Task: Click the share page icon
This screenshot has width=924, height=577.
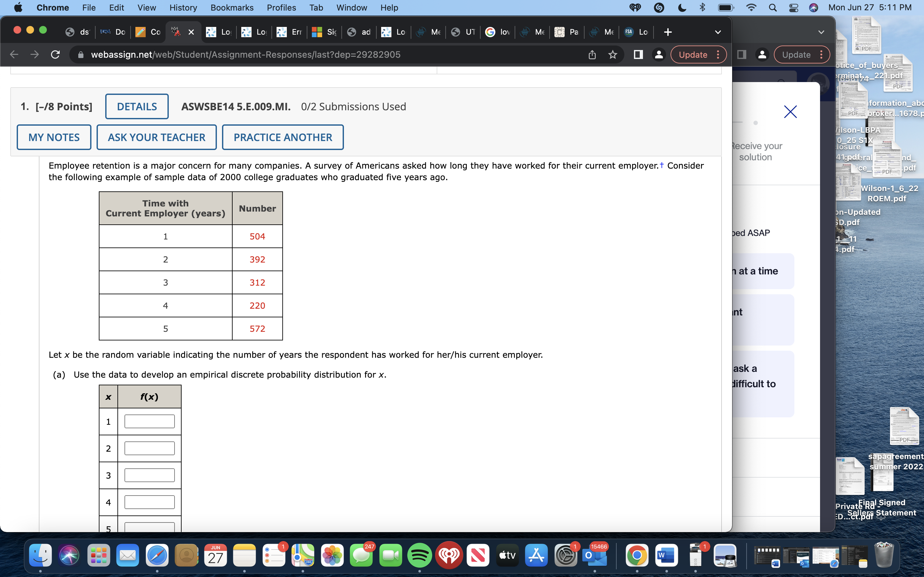Action: pos(592,54)
